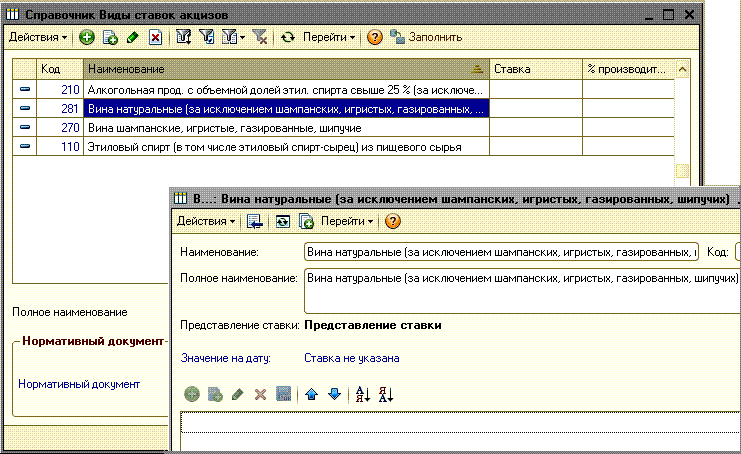Image resolution: width=741 pixels, height=454 pixels.
Task: Click Sort ascending icon
Action: (362, 394)
